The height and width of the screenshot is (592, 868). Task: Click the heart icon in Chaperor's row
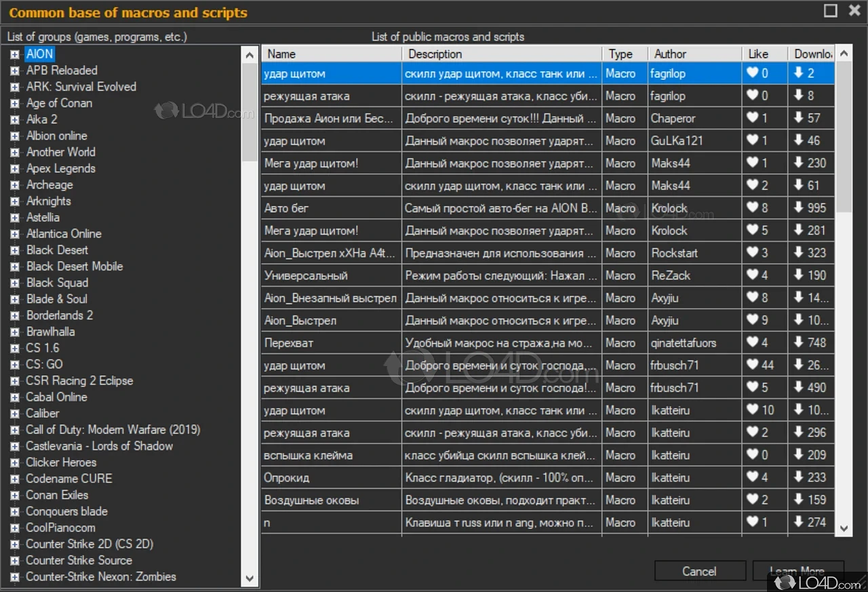tap(752, 118)
